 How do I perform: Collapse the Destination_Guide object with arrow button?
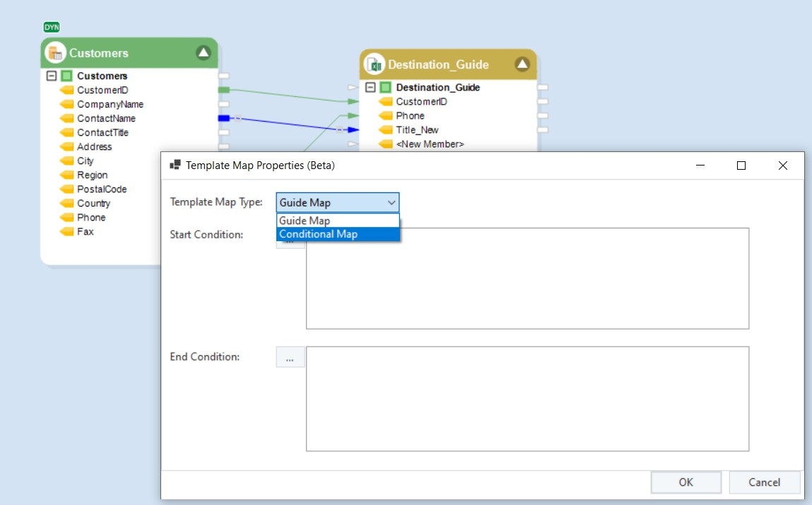click(522, 64)
